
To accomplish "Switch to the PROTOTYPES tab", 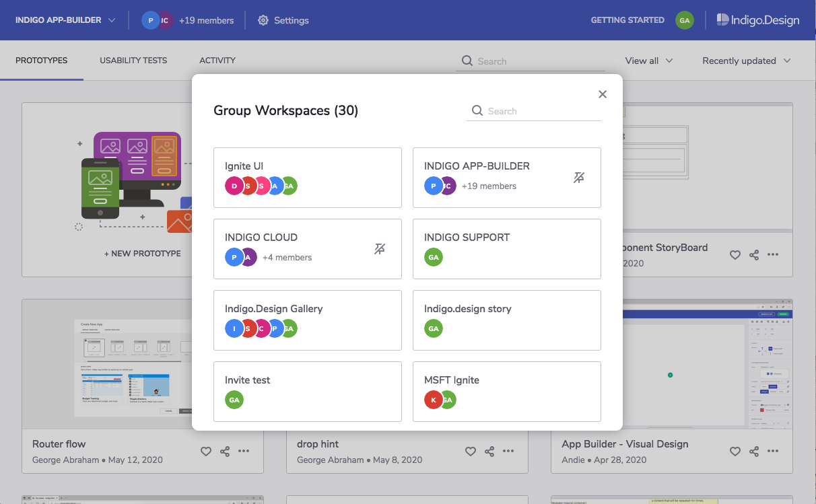I will click(42, 61).
